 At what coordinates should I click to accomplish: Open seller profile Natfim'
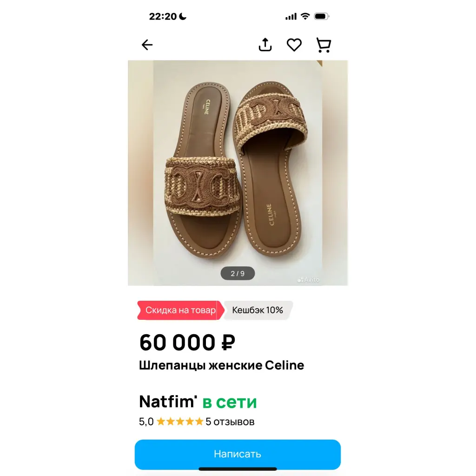[x=168, y=402]
